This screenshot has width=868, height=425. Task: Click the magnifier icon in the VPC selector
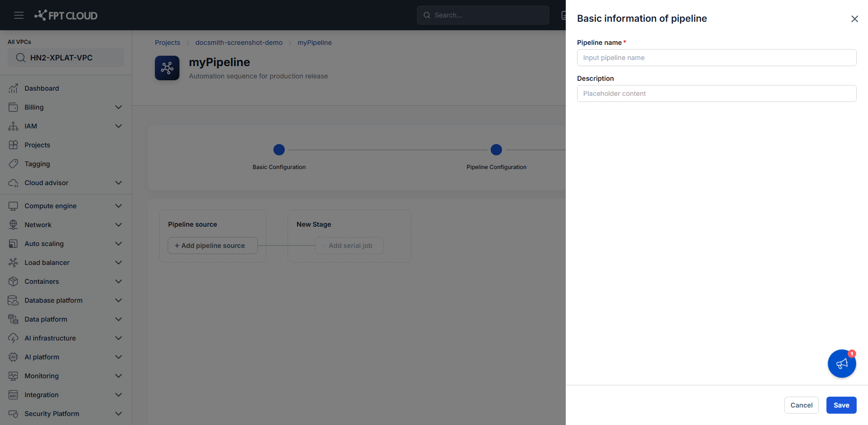[21, 58]
